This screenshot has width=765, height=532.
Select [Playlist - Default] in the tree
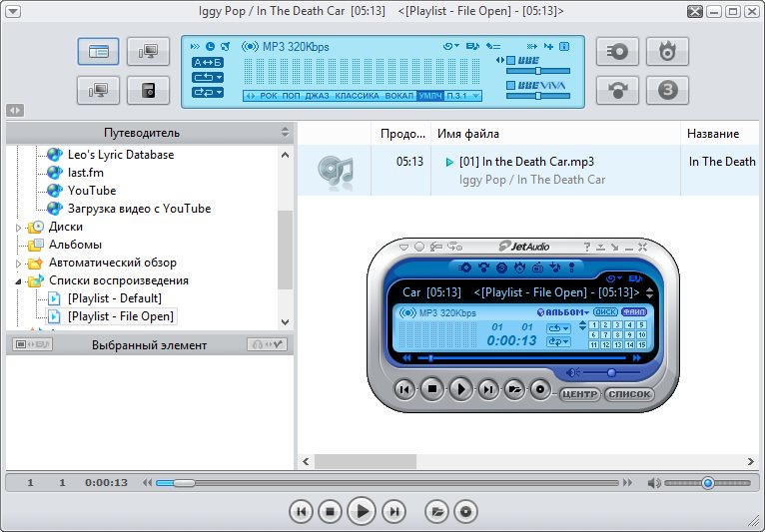coord(114,297)
